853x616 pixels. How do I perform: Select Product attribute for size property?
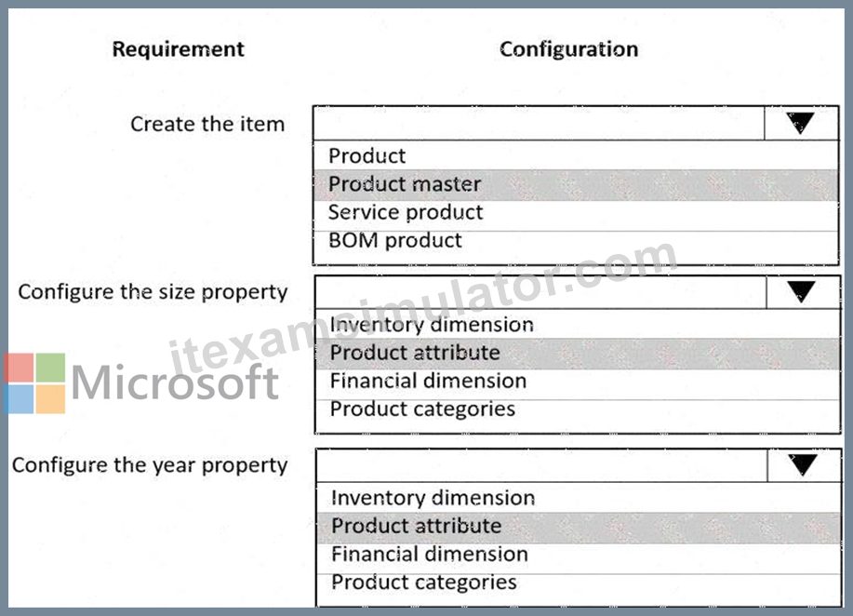point(578,354)
